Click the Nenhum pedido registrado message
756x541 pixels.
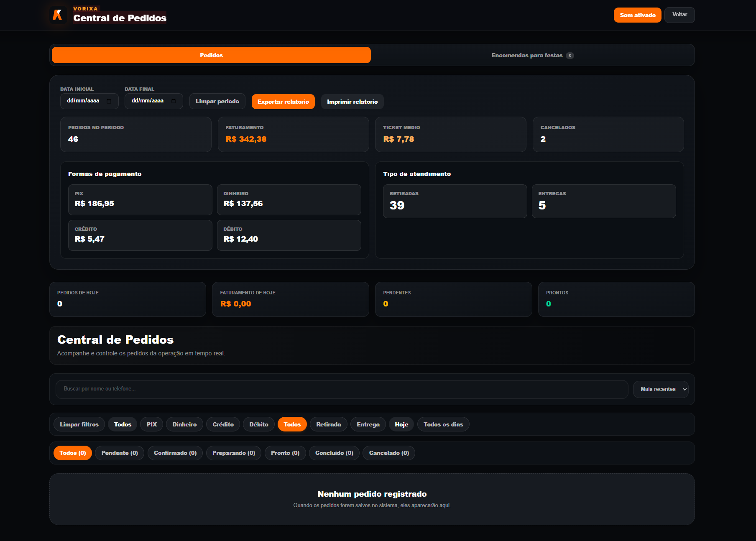(372, 494)
